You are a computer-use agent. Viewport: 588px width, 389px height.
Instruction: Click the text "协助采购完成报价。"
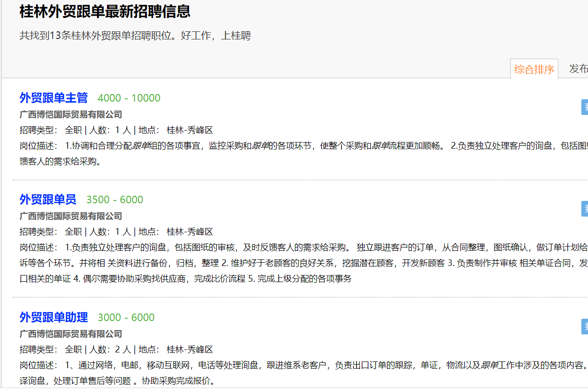point(178,381)
